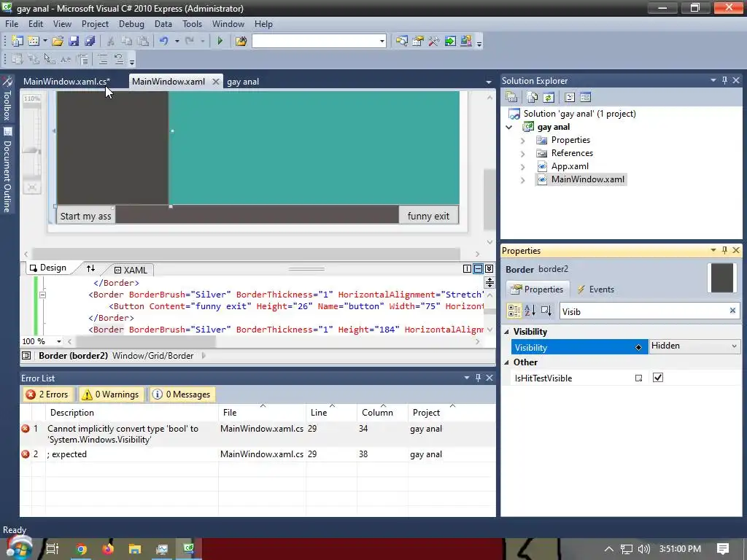Open File Explorer from the taskbar
747x560 pixels.
pyautogui.click(x=135, y=549)
